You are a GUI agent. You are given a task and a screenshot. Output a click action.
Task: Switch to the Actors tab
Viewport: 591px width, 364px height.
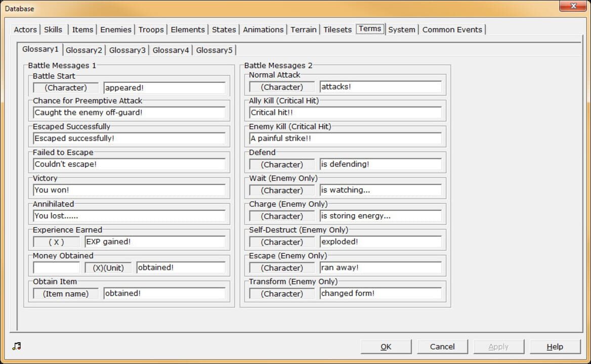pyautogui.click(x=25, y=29)
